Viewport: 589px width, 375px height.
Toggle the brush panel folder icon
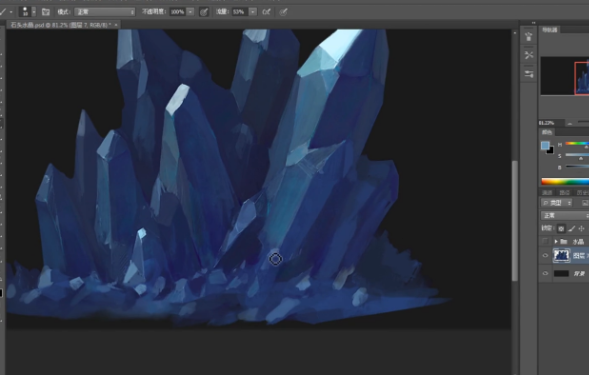pyautogui.click(x=46, y=12)
